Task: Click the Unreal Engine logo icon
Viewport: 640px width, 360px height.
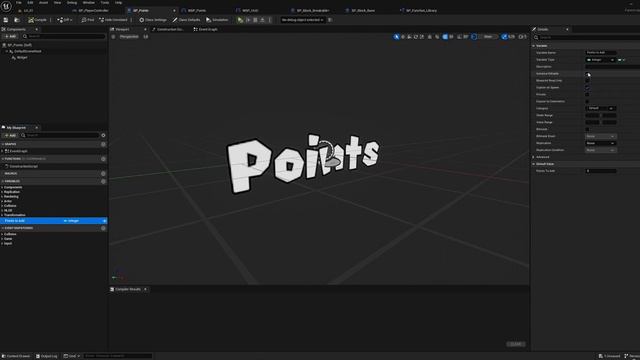Action: click(x=6, y=7)
